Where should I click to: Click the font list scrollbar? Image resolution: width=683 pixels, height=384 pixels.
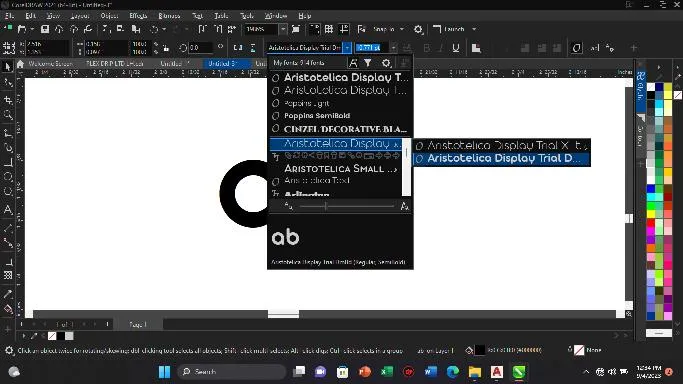click(406, 167)
